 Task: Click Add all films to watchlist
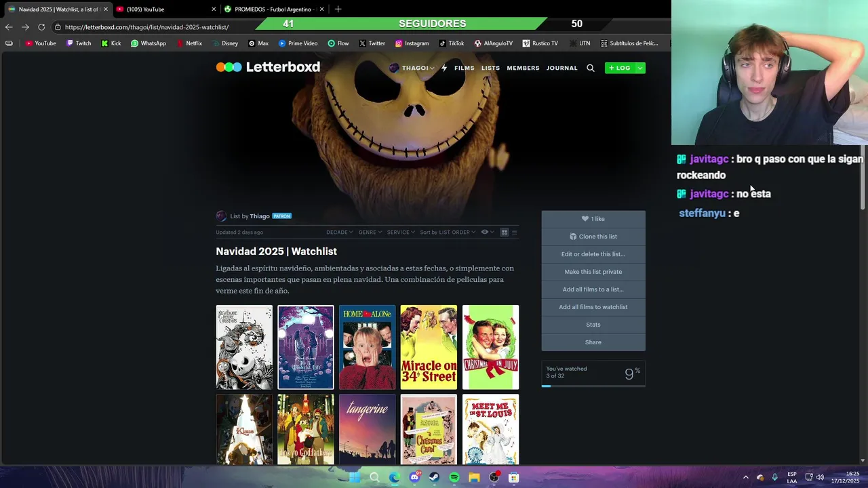tap(593, 307)
